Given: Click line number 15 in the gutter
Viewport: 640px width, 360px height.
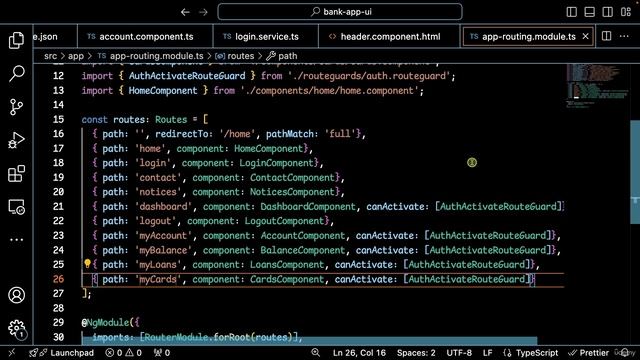Looking at the screenshot, I should 58,119.
